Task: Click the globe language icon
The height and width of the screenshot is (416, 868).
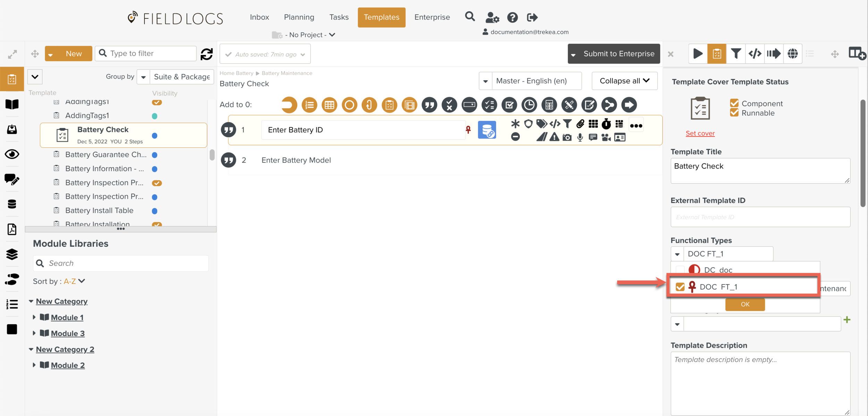Action: (793, 54)
